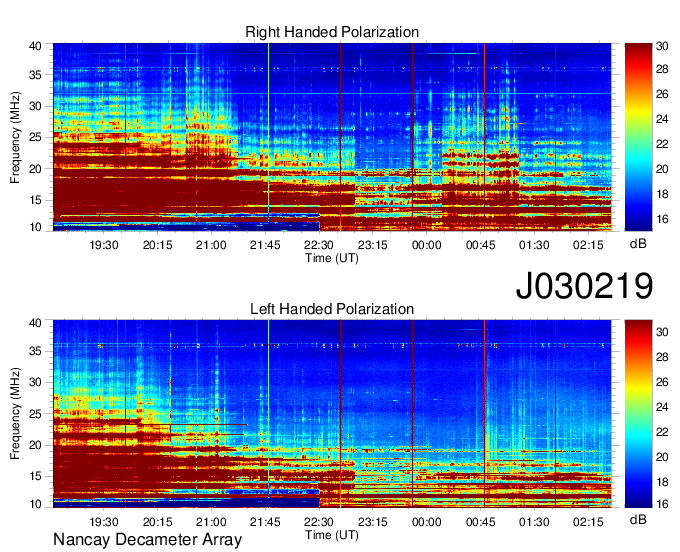Click the "Left Handed Polarization" plot title
This screenshot has width=680, height=552.
point(332,309)
